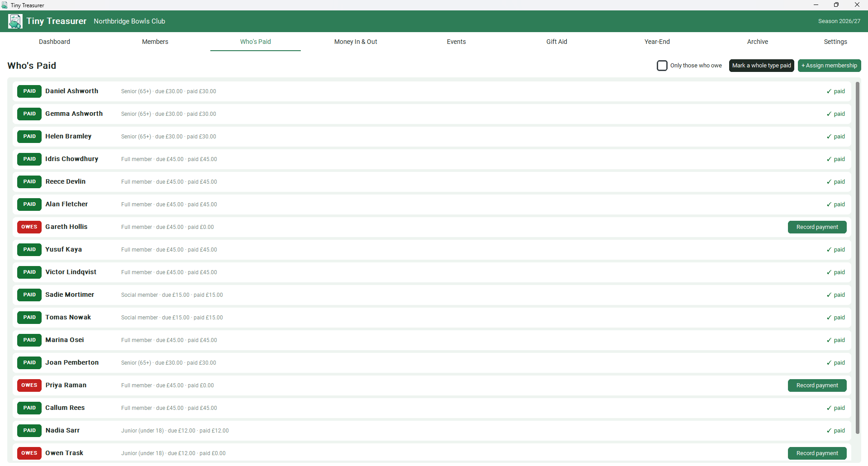This screenshot has height=466, width=868.
Task: Select the Reece Devlin name
Action: click(65, 181)
